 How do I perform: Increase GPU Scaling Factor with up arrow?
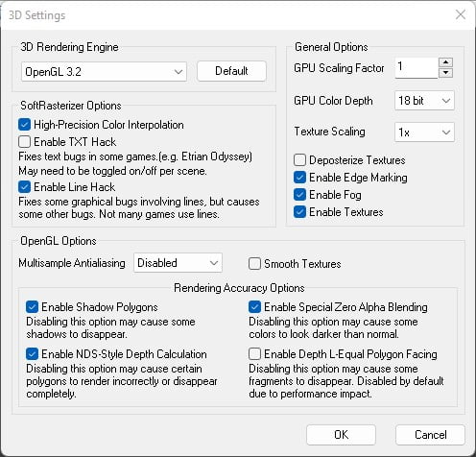coord(445,62)
